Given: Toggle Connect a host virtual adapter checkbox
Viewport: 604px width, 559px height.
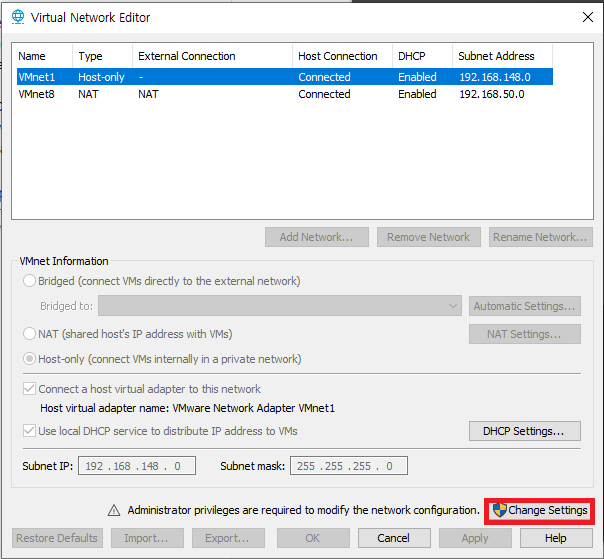Looking at the screenshot, I should 29,389.
